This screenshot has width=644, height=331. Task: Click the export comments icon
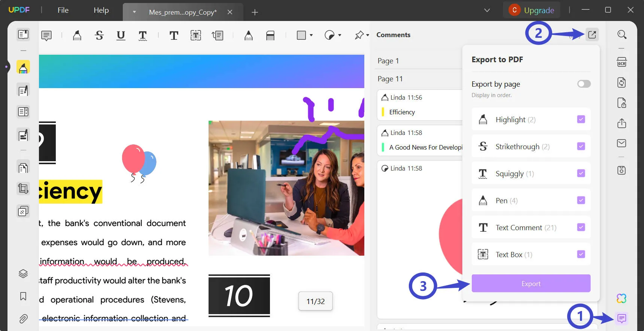592,34
